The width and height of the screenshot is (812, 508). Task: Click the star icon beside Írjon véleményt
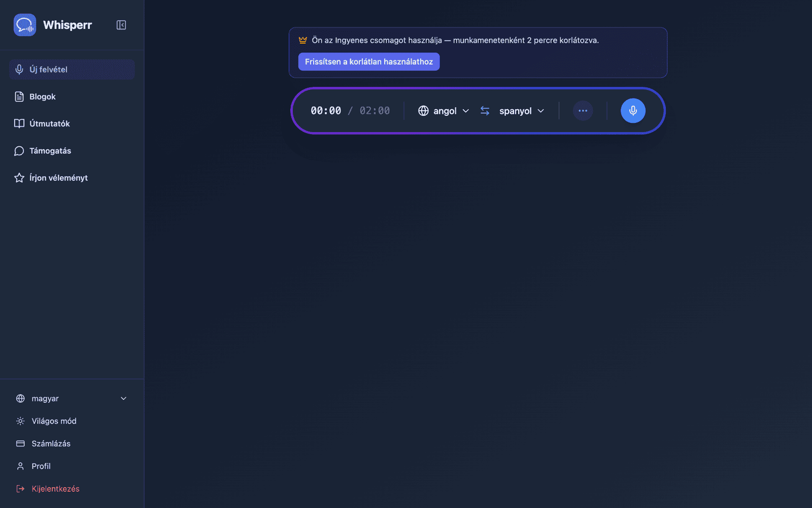tap(19, 178)
